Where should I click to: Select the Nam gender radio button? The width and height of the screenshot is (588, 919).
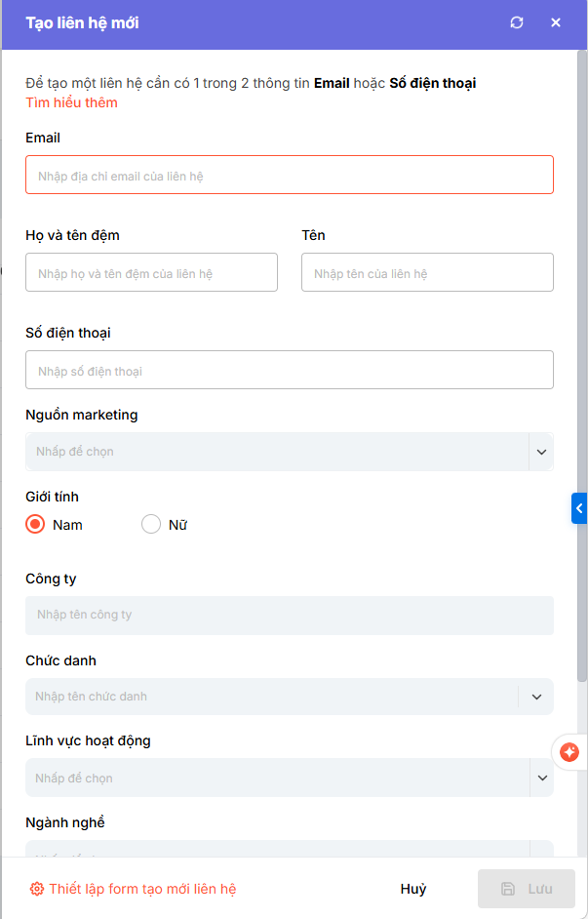[36, 525]
